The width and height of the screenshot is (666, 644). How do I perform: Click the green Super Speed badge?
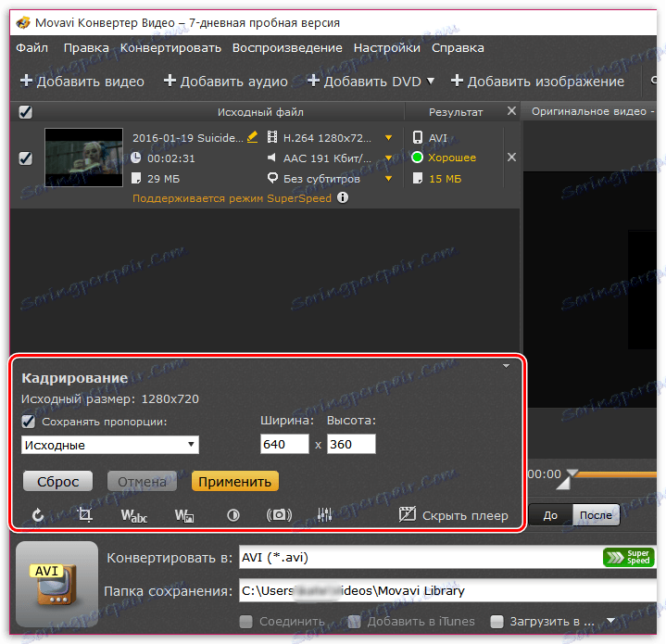(x=628, y=557)
